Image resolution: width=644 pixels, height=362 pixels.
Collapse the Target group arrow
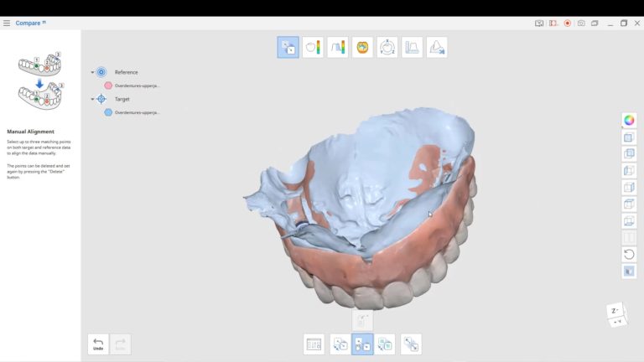pos(92,99)
